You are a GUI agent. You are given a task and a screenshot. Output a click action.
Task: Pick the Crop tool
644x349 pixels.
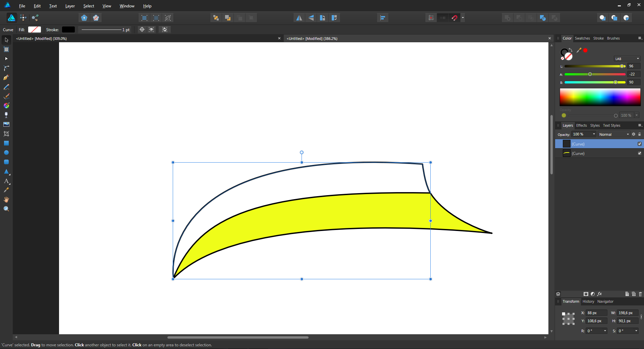(x=6, y=134)
